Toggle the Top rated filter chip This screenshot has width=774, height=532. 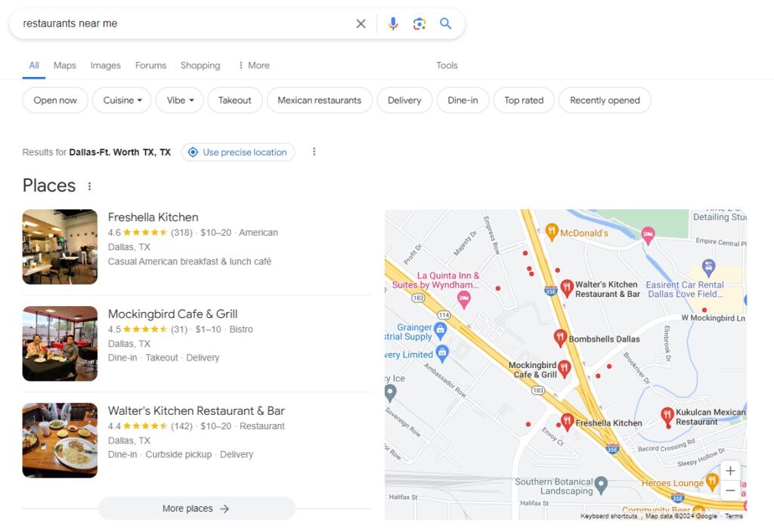pyautogui.click(x=524, y=101)
